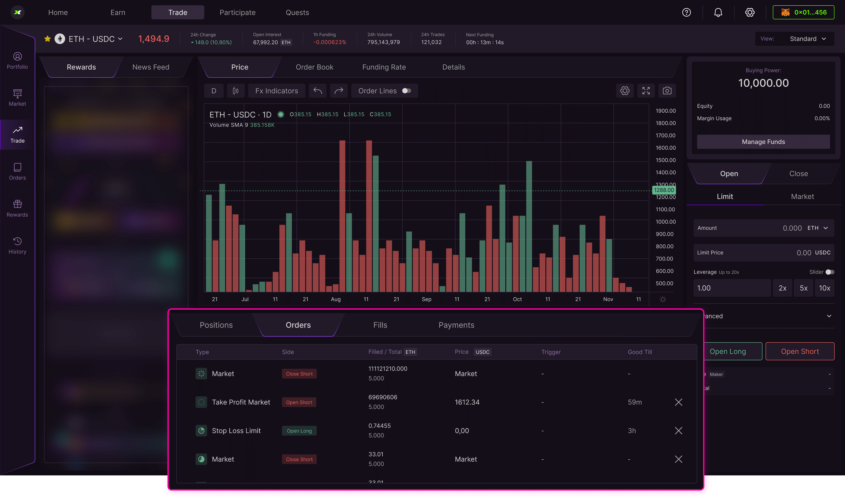The height and width of the screenshot is (504, 845).
Task: Cancel the Stop Loss Limit order
Action: click(x=678, y=431)
